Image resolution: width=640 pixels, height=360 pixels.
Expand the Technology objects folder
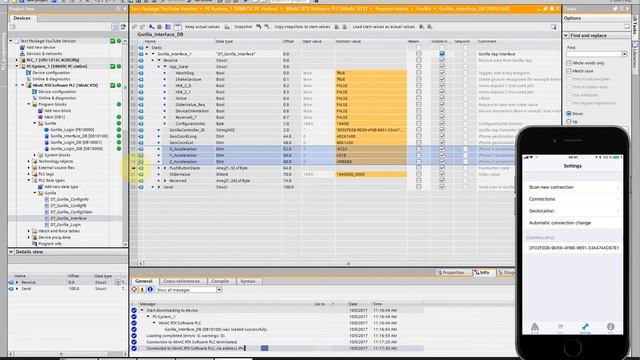[x=29, y=161]
